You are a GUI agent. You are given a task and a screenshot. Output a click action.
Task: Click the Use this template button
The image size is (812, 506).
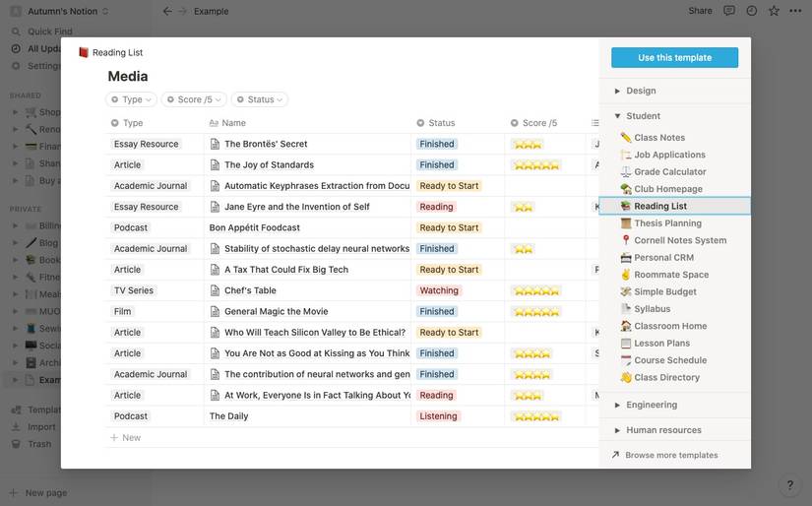(x=674, y=57)
